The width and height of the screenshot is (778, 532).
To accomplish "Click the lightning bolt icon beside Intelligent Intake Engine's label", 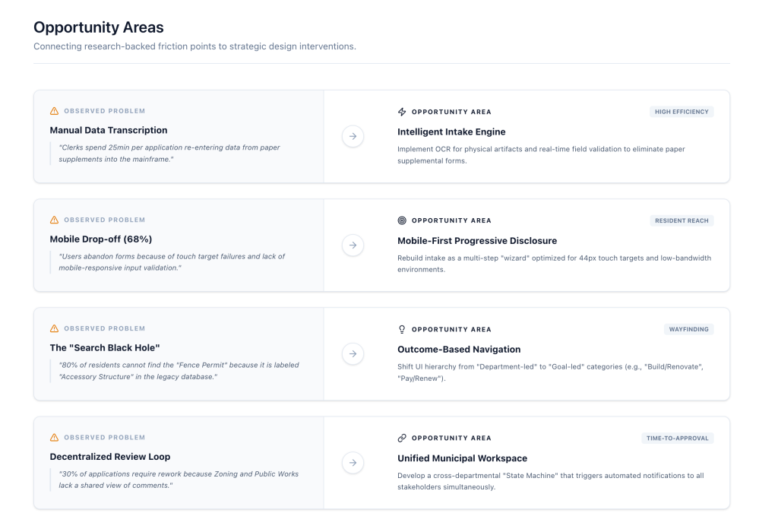I will [402, 112].
